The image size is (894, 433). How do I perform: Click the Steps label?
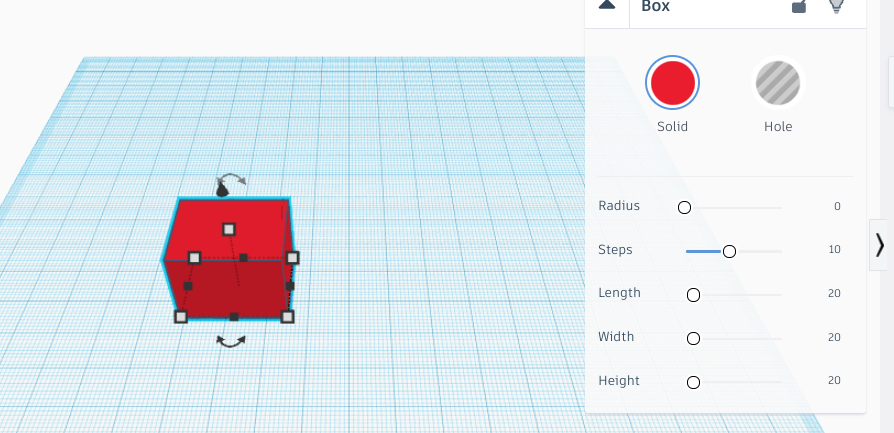[x=615, y=250]
